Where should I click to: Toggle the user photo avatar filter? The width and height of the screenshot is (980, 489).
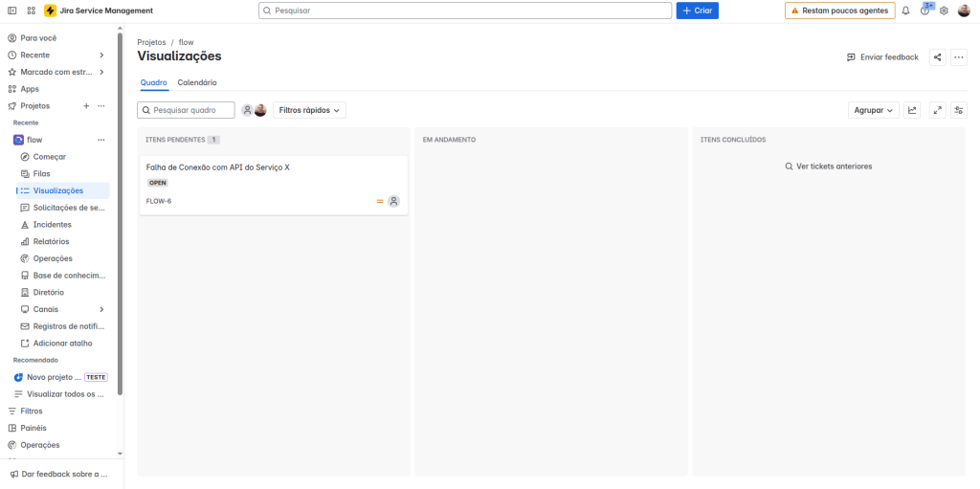(260, 110)
